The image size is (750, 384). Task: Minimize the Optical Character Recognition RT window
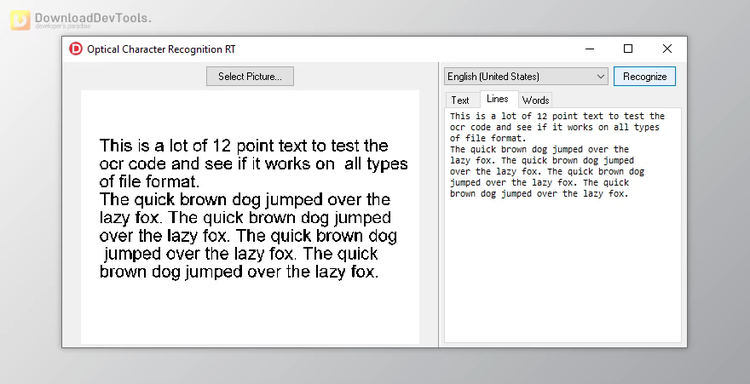tap(589, 49)
